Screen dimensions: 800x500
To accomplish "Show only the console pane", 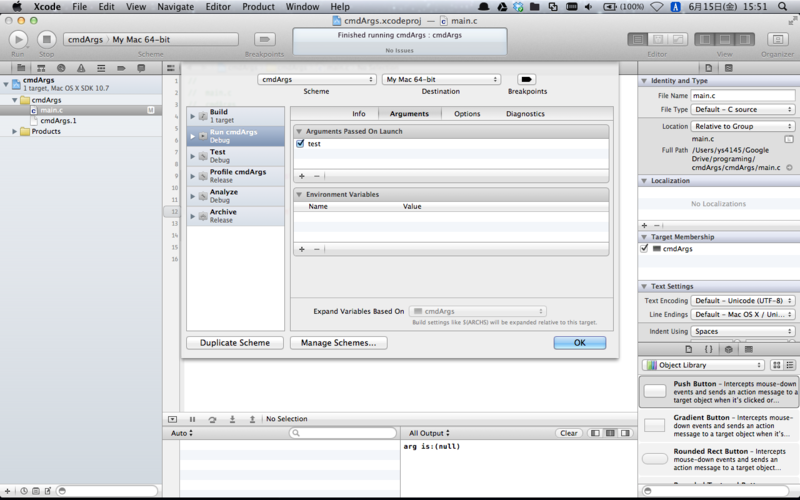I will coord(625,433).
